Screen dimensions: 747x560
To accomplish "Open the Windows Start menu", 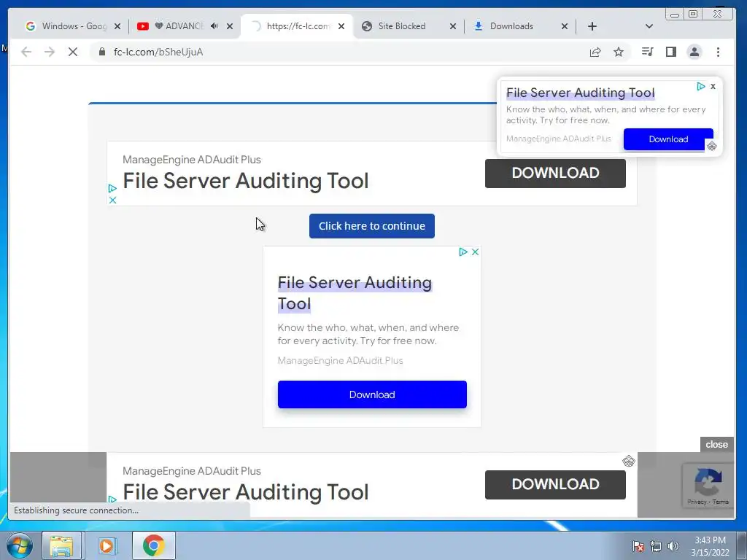I will [20, 545].
